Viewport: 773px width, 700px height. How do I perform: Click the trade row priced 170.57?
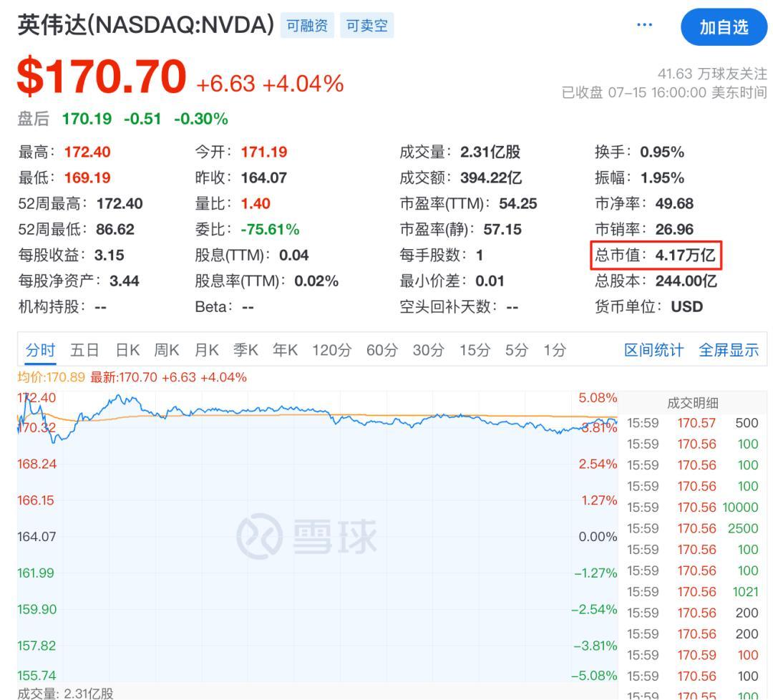pos(693,423)
